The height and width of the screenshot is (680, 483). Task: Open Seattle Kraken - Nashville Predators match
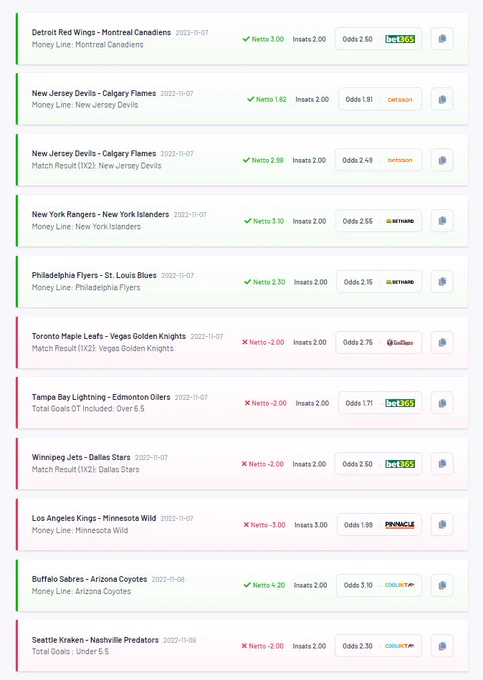[x=95, y=640]
